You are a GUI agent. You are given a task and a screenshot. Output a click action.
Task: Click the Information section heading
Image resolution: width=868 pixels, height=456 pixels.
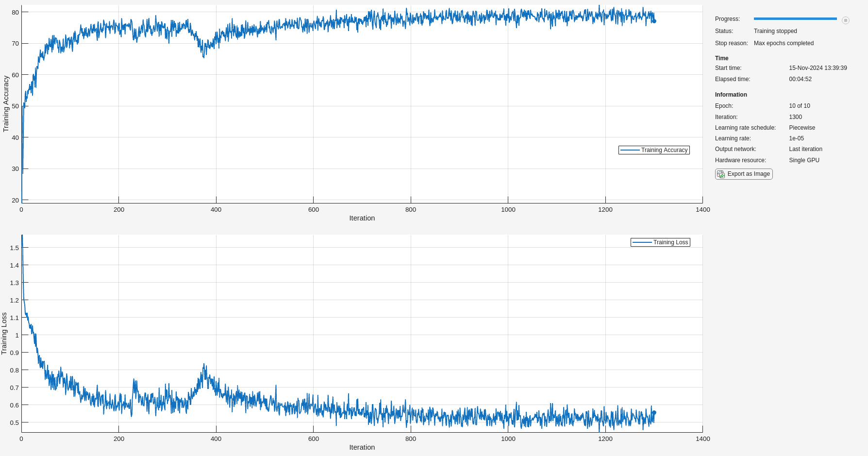point(731,95)
